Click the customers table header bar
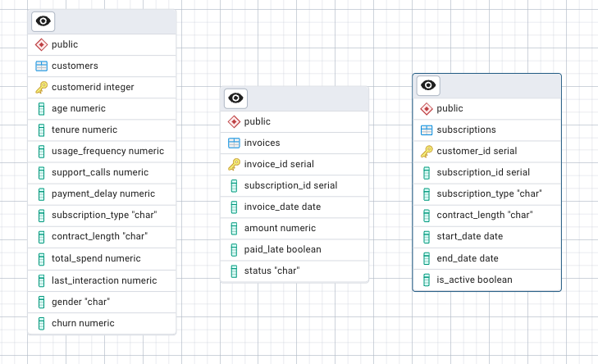The image size is (598, 364). click(115, 21)
